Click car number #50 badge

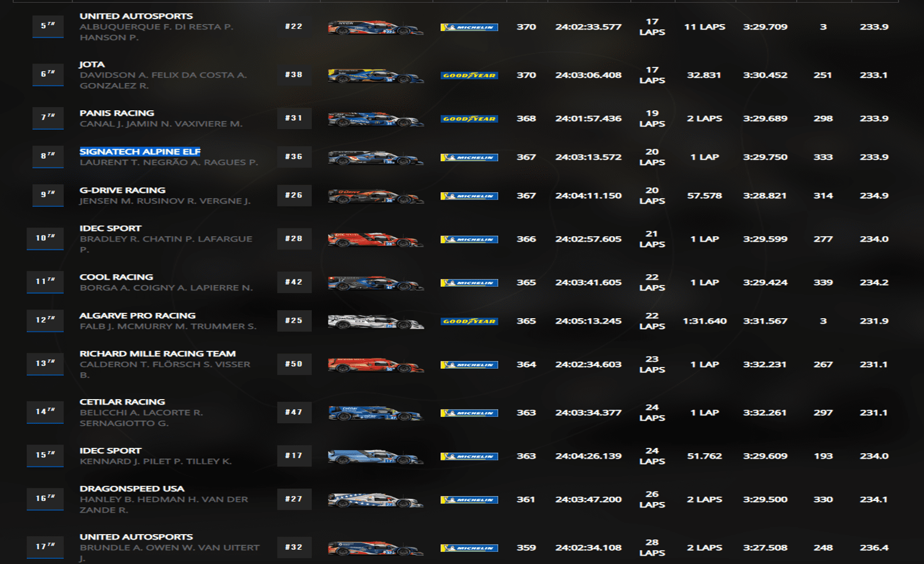point(294,364)
